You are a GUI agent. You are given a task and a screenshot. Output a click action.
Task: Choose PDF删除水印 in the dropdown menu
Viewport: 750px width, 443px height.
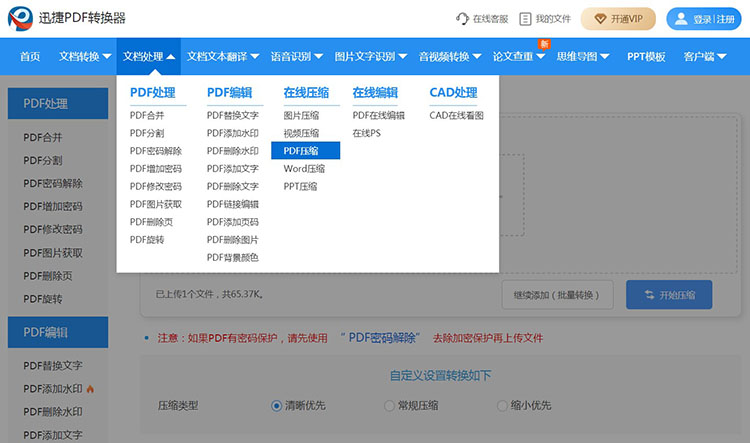coord(232,151)
